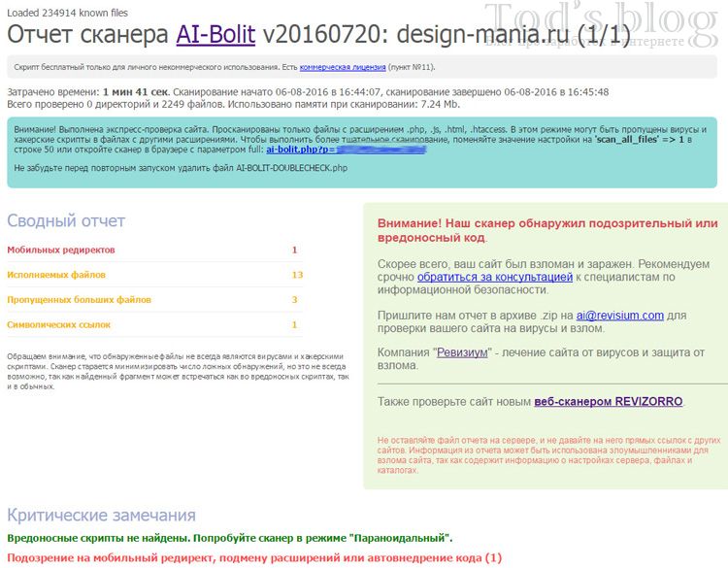Open the «веб-сканером REVIZORRO» link
Screen dimensions: 728x568
(609, 401)
